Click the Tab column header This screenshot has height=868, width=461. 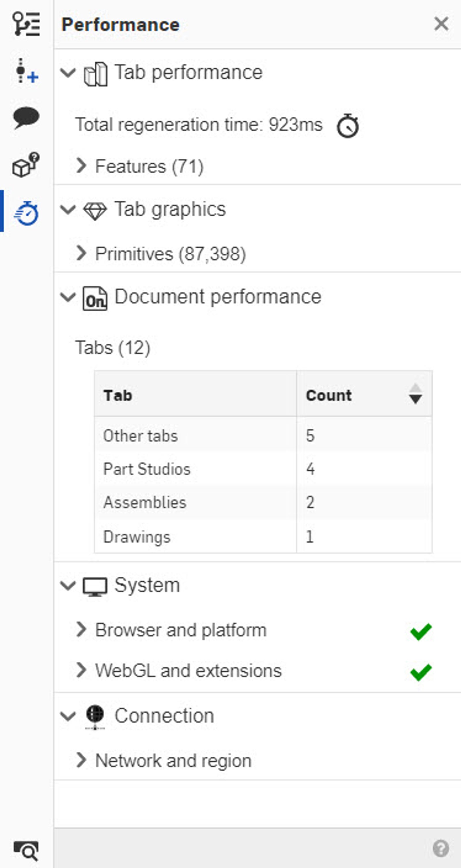click(118, 395)
